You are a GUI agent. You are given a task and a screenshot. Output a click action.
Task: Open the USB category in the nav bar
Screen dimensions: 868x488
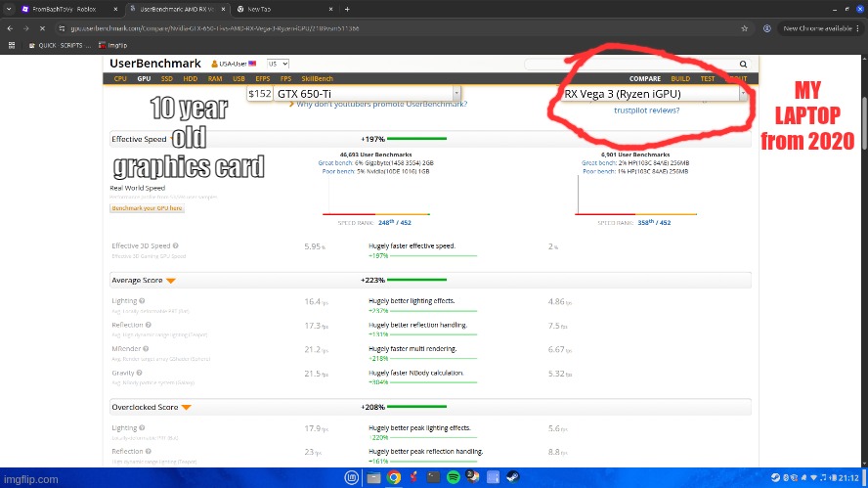tap(239, 78)
